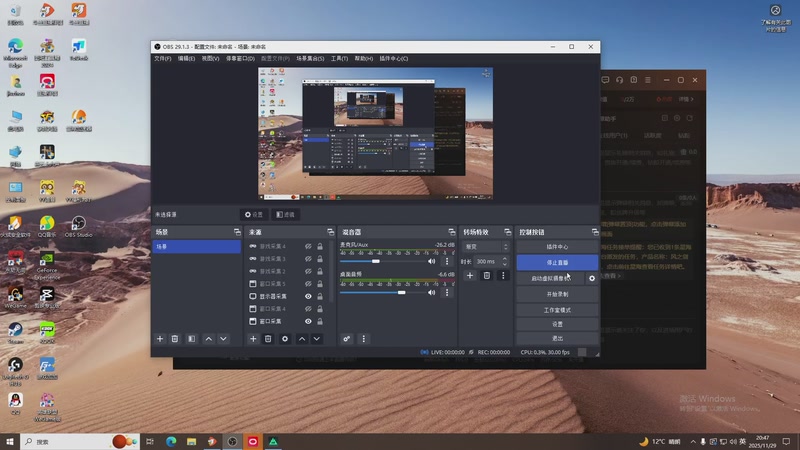Click 插件中心 button in controls
The height and width of the screenshot is (450, 800).
point(557,247)
